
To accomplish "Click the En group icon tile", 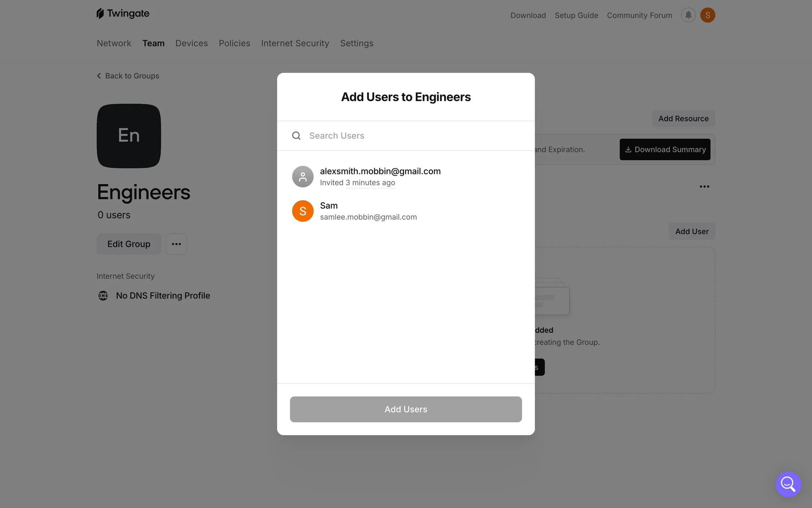I will (129, 136).
